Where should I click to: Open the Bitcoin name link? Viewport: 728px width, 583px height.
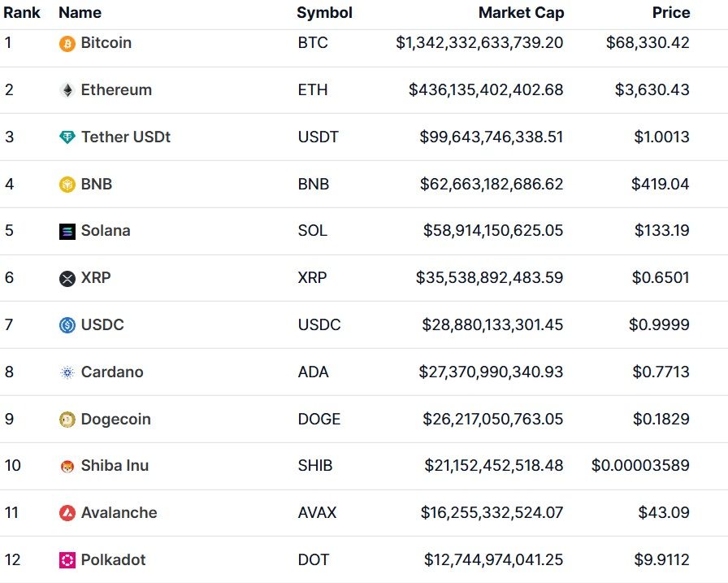(x=106, y=43)
